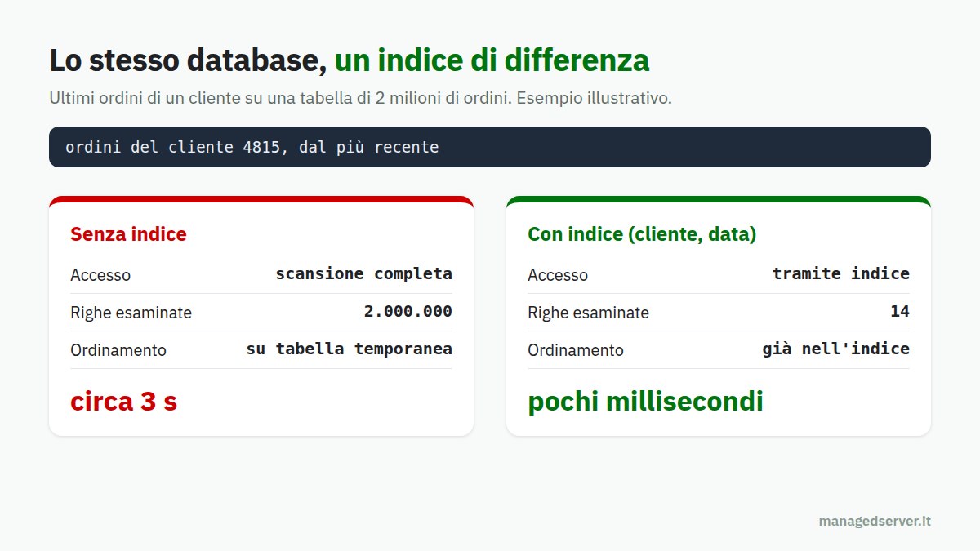
Task: Click the red text 'circa 3 s'
Action: pyautogui.click(x=123, y=402)
